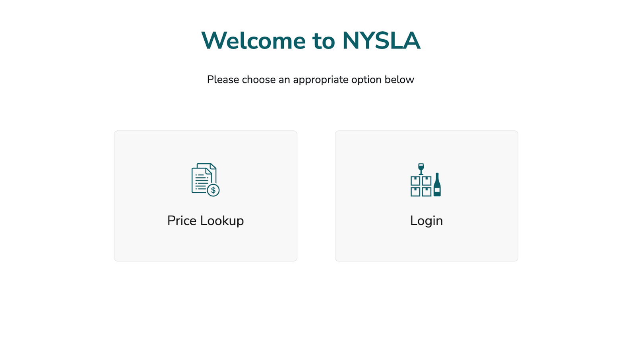Click the stacked boxes in the Login icon
The width and height of the screenshot is (636, 364).
click(x=421, y=186)
